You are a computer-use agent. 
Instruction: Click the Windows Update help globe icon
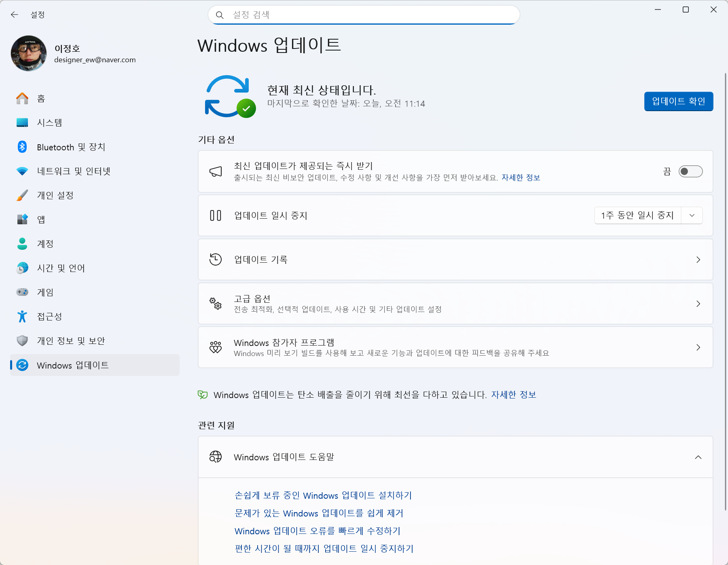[216, 457]
